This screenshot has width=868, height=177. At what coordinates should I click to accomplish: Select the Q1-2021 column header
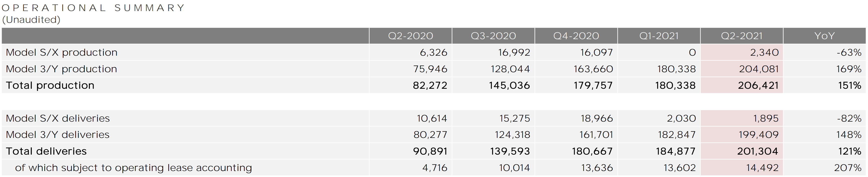pyautogui.click(x=659, y=36)
